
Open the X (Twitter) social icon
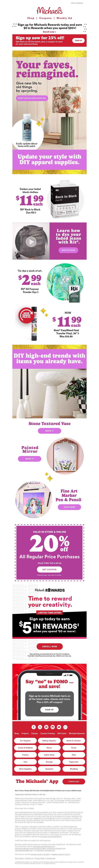[x=40, y=727]
